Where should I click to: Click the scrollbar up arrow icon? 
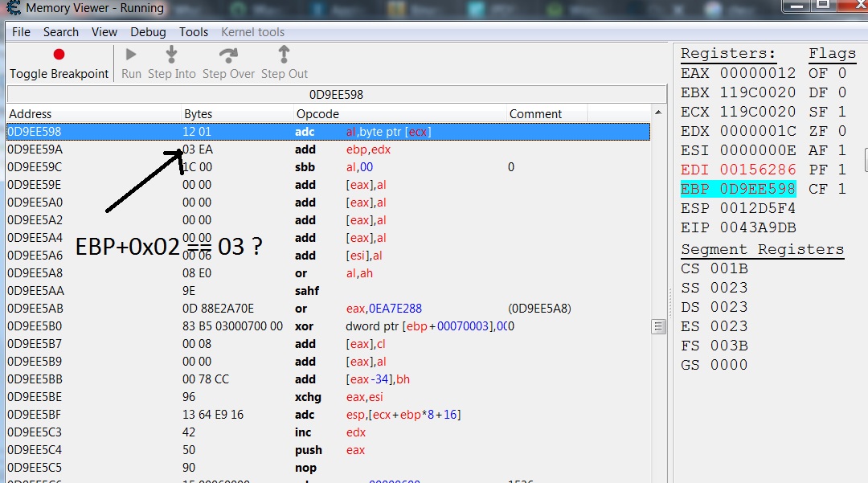click(659, 112)
